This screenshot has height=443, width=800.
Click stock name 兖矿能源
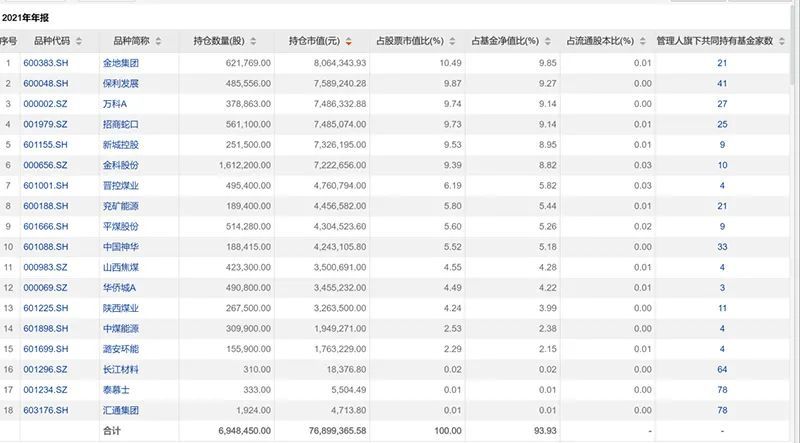(x=120, y=206)
